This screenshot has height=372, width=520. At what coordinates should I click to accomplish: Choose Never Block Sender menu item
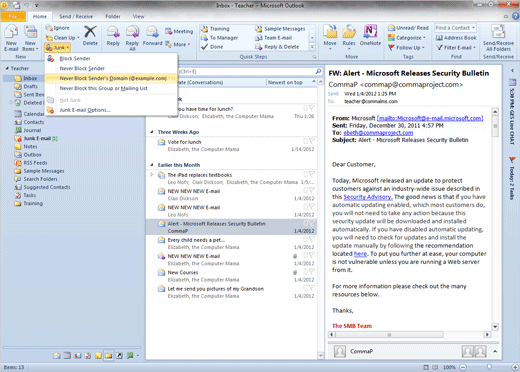point(111,68)
